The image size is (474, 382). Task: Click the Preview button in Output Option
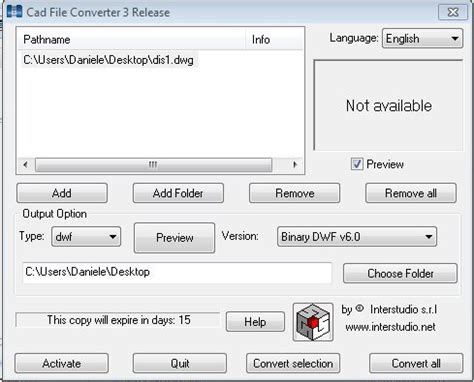point(174,238)
